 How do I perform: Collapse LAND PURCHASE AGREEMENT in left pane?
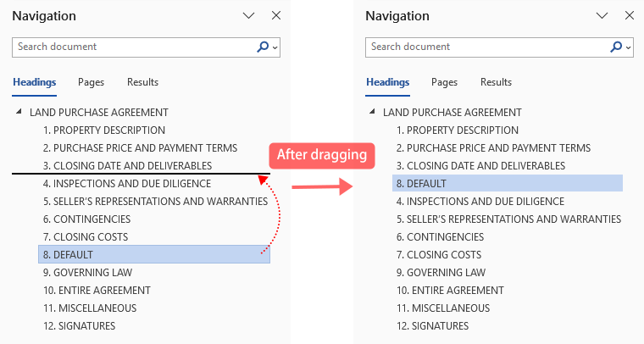point(19,111)
